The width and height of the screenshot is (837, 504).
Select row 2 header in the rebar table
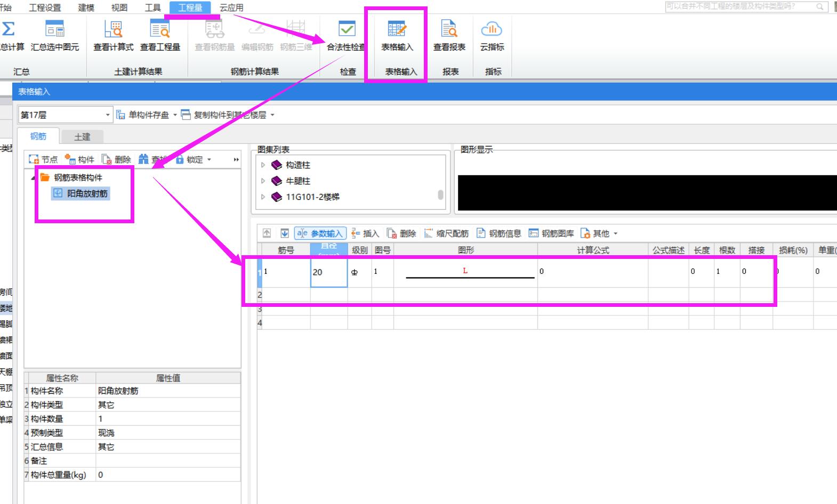[x=260, y=295]
